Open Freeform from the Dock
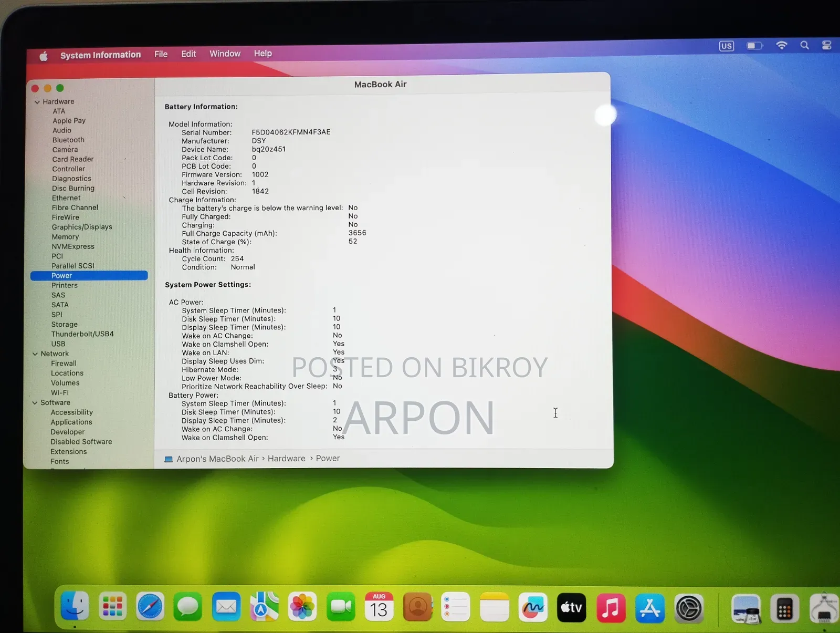Image resolution: width=840 pixels, height=633 pixels. point(533,608)
